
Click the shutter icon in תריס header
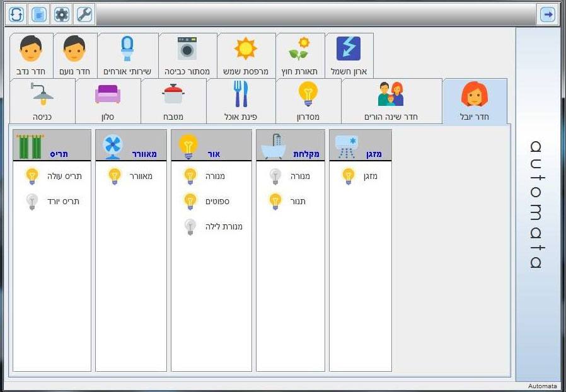pos(28,146)
